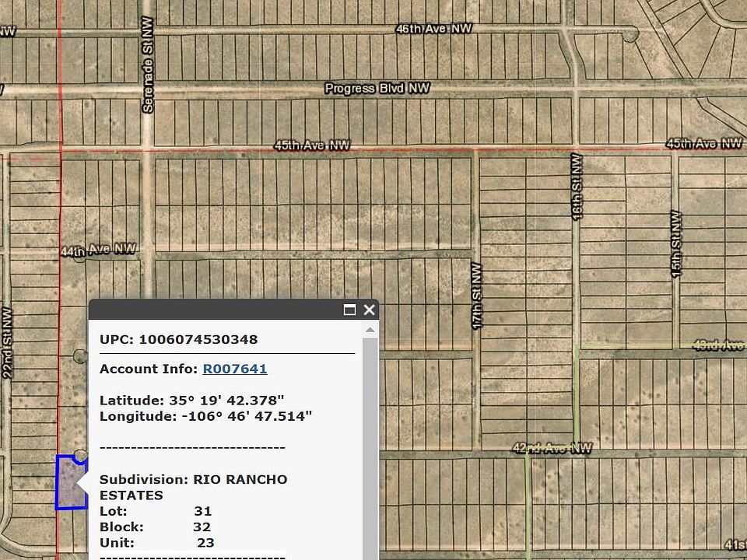Click the 22nd St NW street label
The image size is (747, 560).
pyautogui.click(x=8, y=342)
